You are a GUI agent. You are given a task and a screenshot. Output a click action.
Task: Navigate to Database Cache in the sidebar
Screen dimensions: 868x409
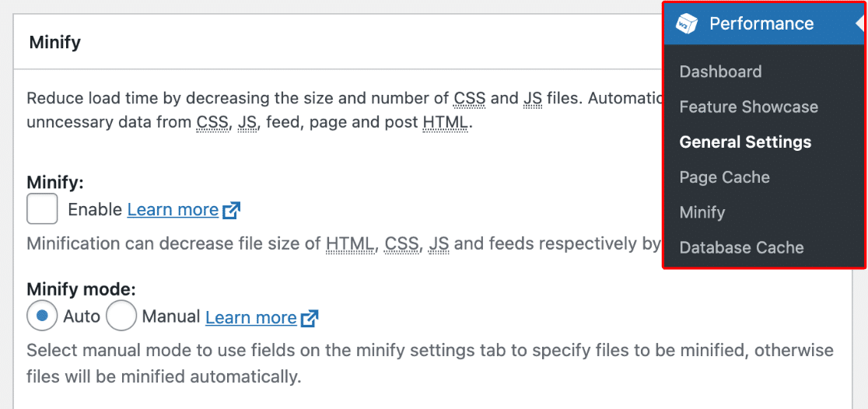pos(741,247)
